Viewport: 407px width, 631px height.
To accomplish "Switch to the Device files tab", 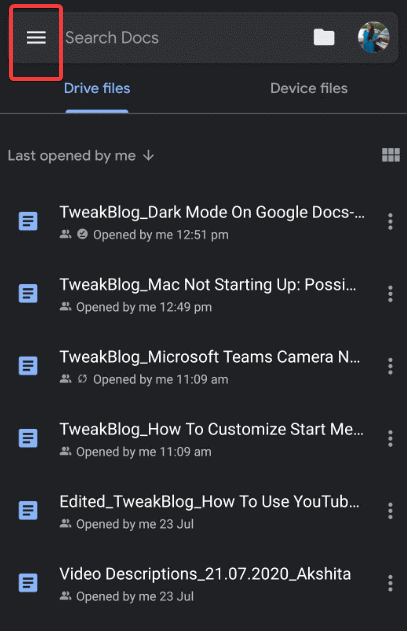I will coord(309,88).
